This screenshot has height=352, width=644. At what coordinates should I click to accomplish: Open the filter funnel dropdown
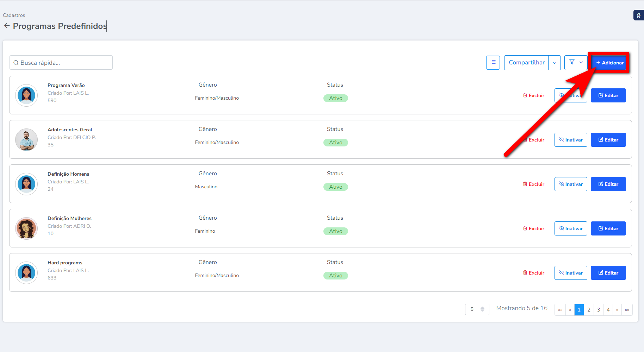tap(576, 63)
